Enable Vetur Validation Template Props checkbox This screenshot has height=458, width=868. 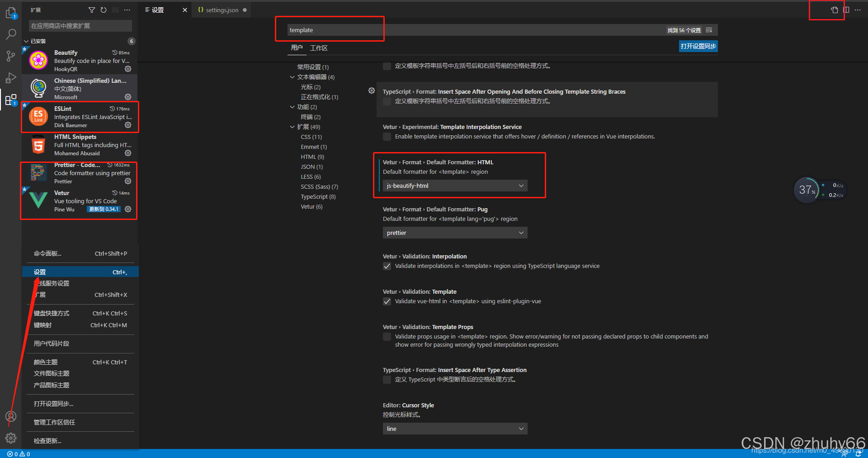tap(387, 337)
